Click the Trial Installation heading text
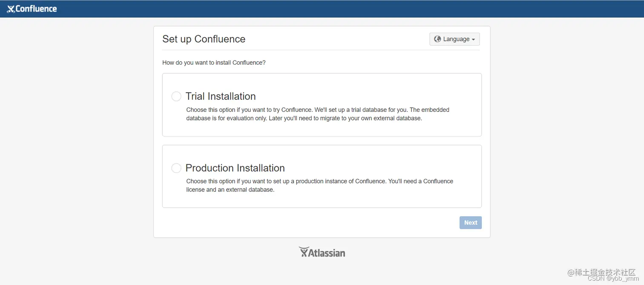Screen dimensions: 644x285 pos(221,96)
